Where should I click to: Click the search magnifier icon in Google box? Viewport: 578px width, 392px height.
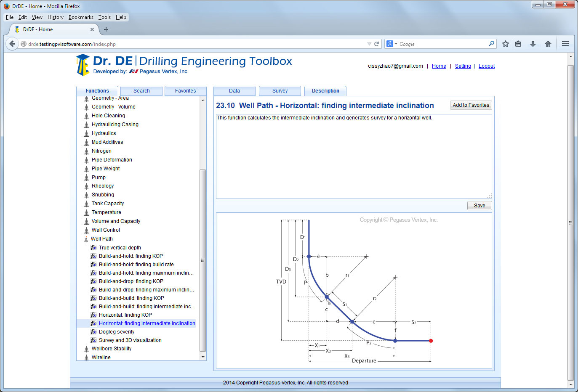click(x=491, y=43)
